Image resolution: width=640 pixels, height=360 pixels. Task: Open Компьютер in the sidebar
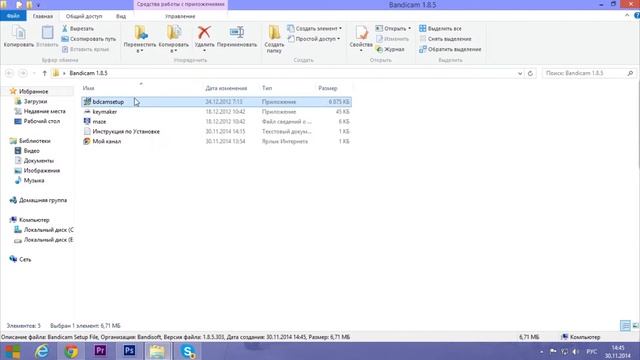29,220
